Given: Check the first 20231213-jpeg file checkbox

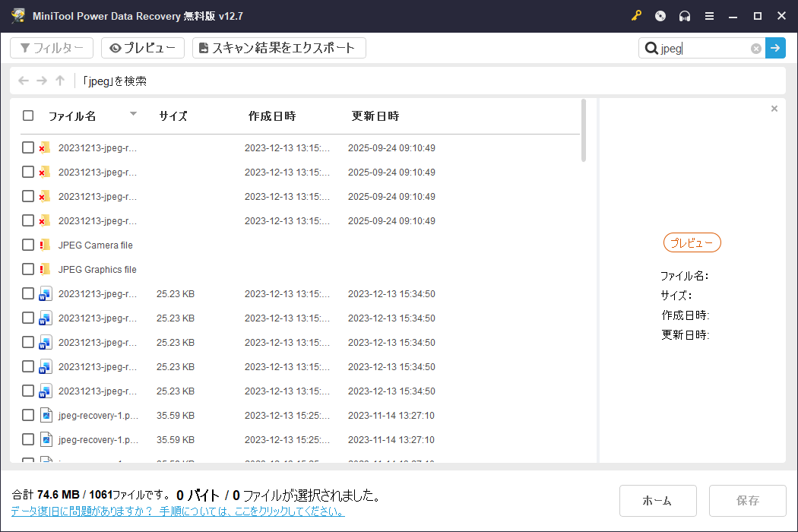Looking at the screenshot, I should (x=28, y=147).
